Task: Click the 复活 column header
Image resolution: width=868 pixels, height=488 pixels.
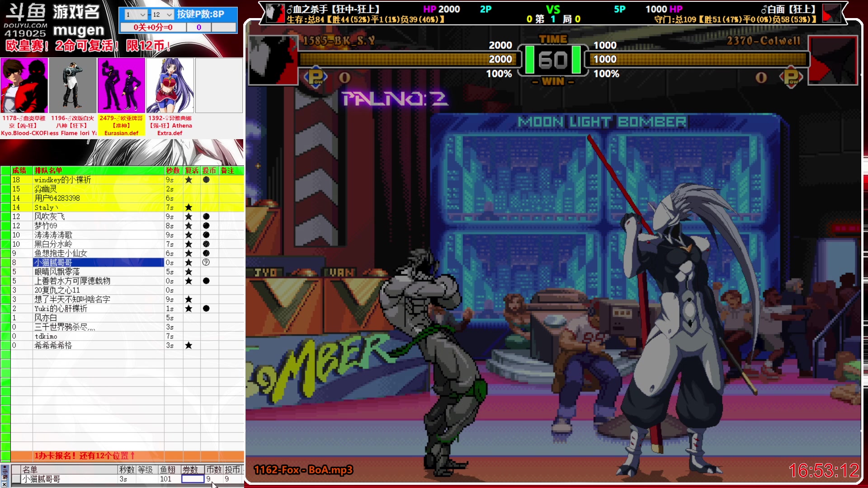Action: click(192, 170)
